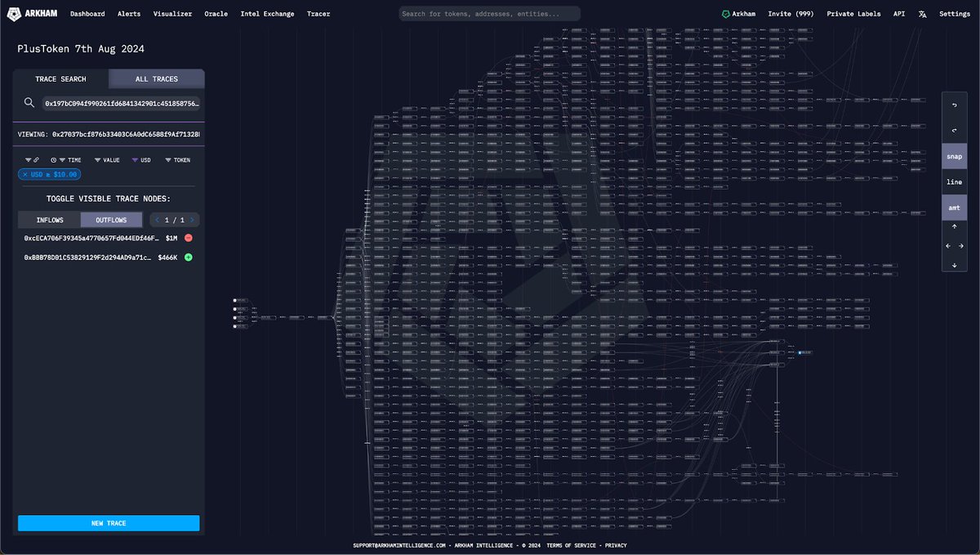Image resolution: width=980 pixels, height=555 pixels.
Task: Open Settings in the top bar
Action: 955,14
